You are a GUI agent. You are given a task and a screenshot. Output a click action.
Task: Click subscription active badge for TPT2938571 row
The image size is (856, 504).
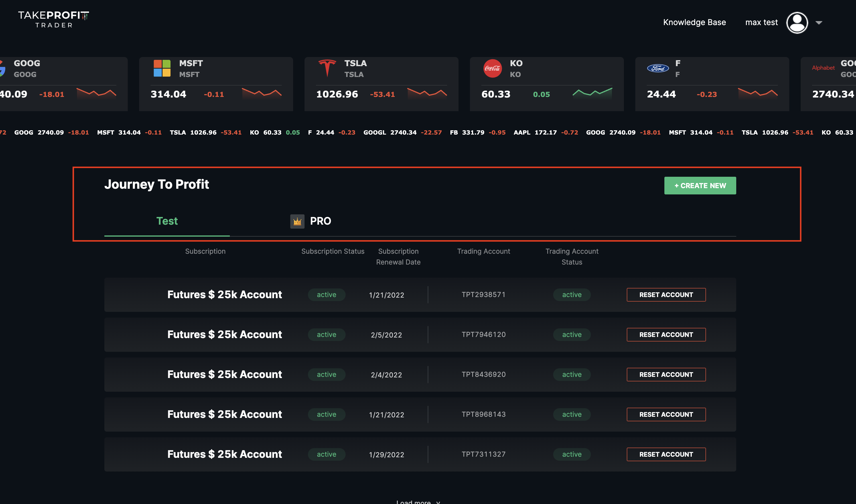(326, 295)
